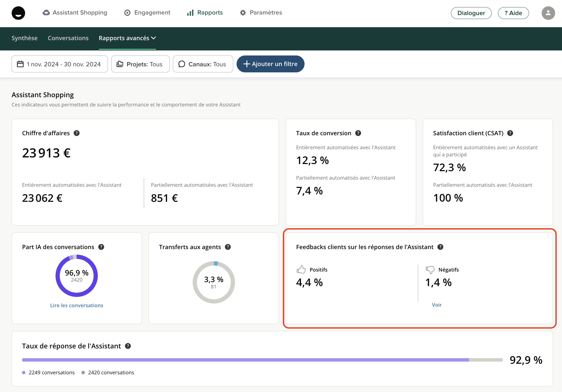Viewport: 562px width, 392px height.
Task: Open the user profile avatar
Action: pyautogui.click(x=548, y=13)
